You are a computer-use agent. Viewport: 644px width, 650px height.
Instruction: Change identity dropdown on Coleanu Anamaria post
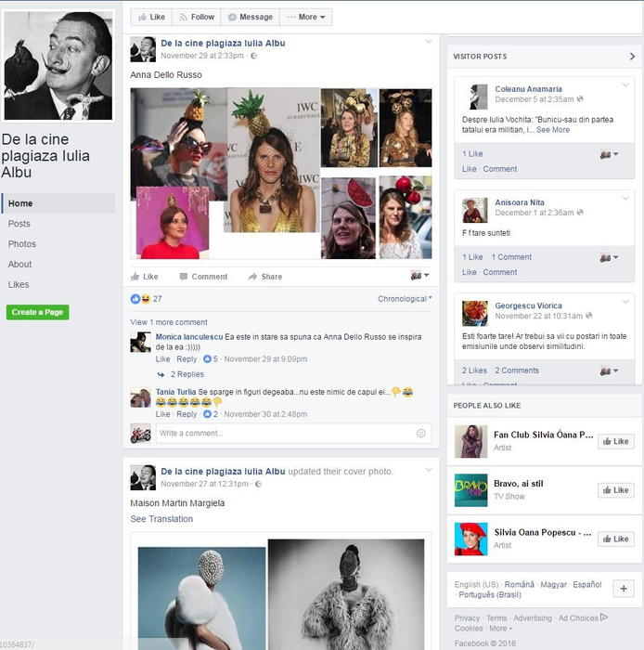[610, 154]
